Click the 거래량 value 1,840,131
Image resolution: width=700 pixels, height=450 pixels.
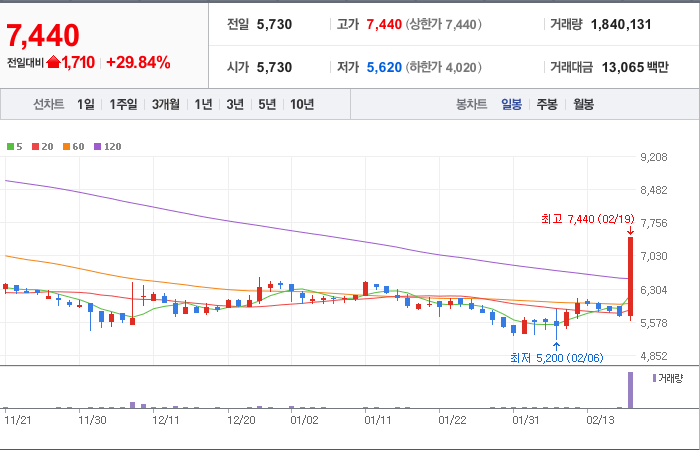tap(621, 24)
